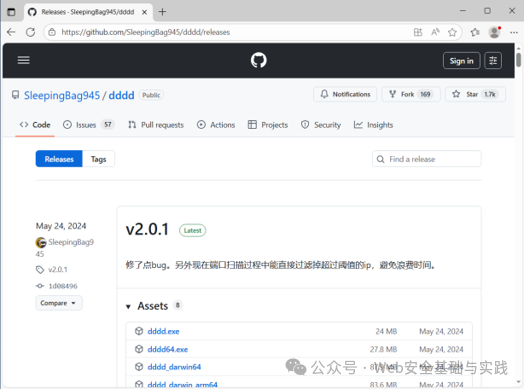
Task: Select the Releases - SleepingBag945/dddd browser tab
Action: tap(88, 12)
